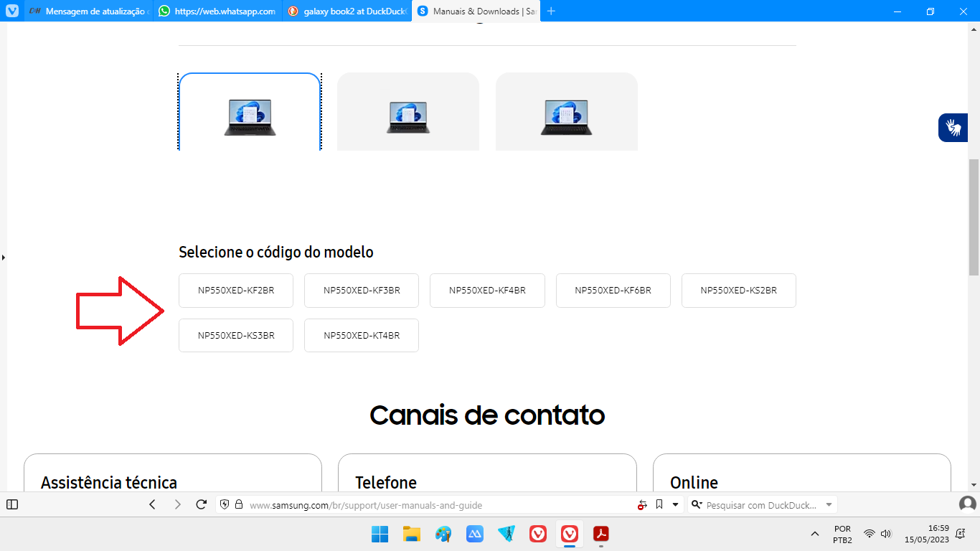This screenshot has width=980, height=551.
Task: Switch the POR PTB2 keyboard layout
Action: tap(843, 534)
